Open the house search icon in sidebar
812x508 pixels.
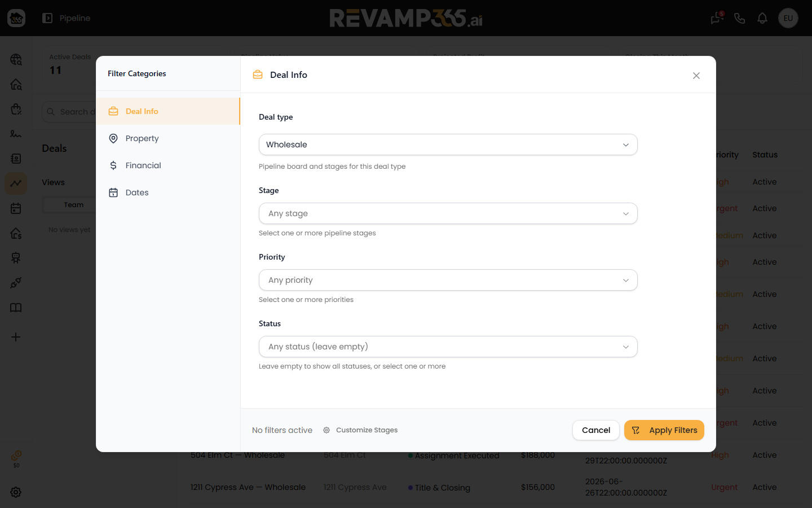click(x=16, y=84)
